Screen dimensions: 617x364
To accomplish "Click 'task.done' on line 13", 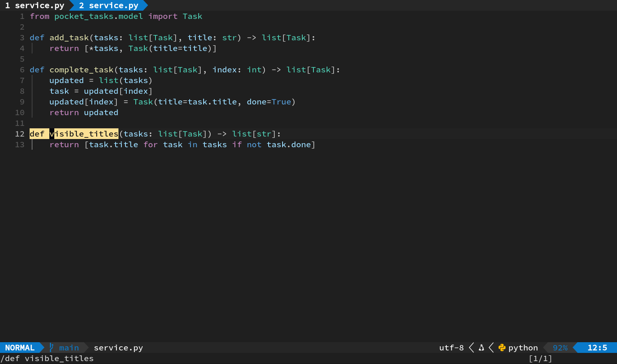I will pos(289,144).
